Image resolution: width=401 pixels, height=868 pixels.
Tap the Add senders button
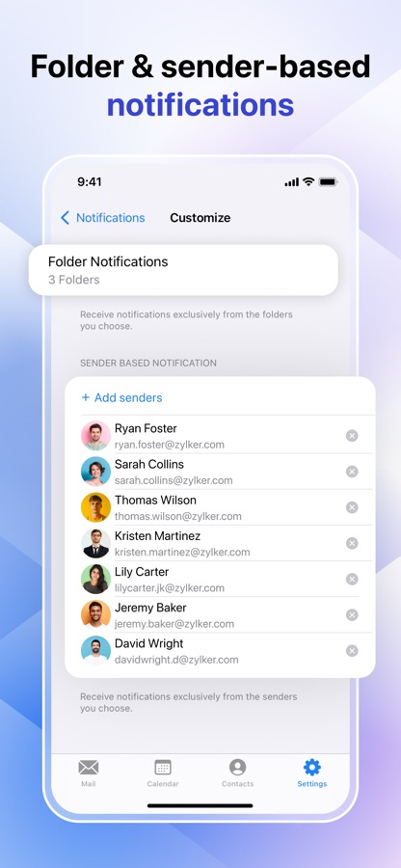[x=121, y=397]
